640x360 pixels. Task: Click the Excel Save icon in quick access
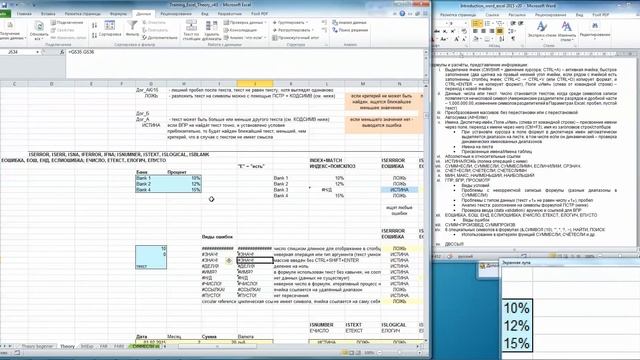[4, 4]
